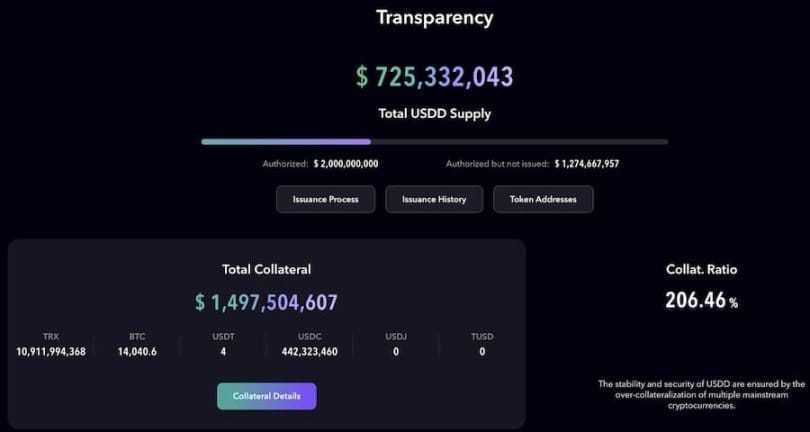
Task: Click the Issuance Process button
Action: pyautogui.click(x=325, y=199)
